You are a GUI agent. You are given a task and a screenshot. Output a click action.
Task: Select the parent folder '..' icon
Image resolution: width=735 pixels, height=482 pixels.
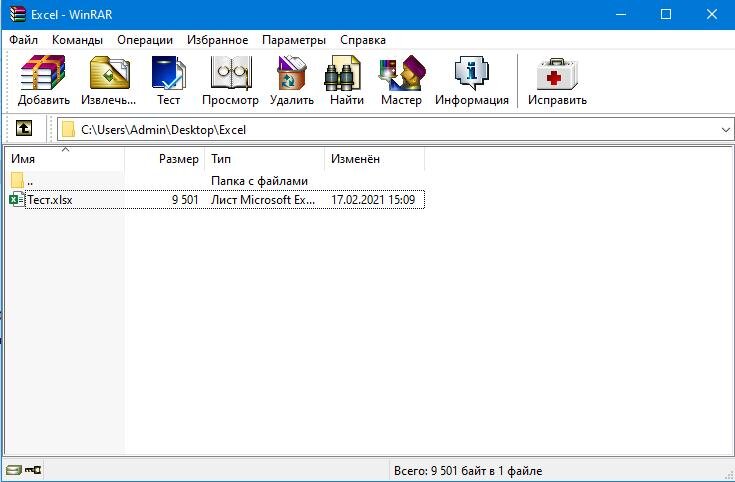(x=17, y=180)
